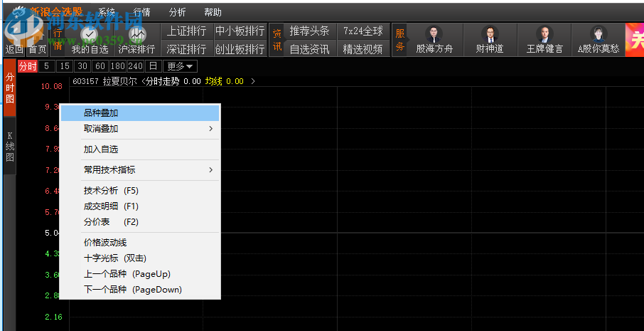The image size is (644, 331).
Task: Click the 资讯 section label
Action: (x=277, y=40)
